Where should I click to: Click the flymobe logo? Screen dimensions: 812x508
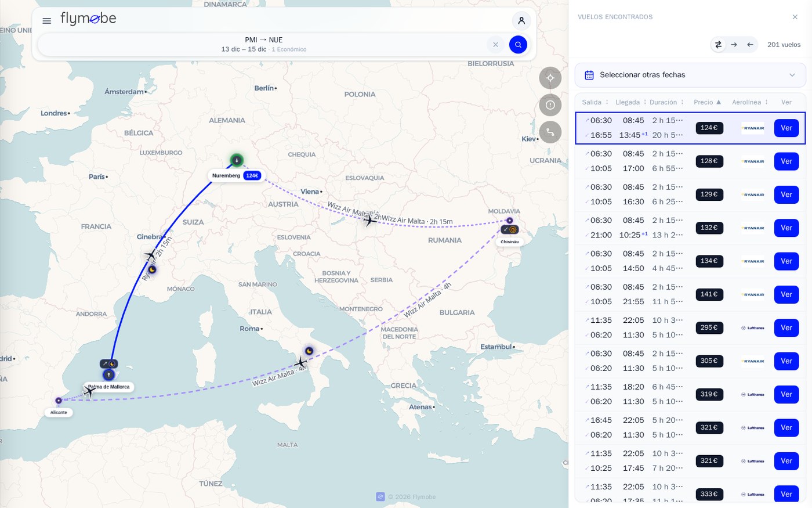click(x=88, y=19)
